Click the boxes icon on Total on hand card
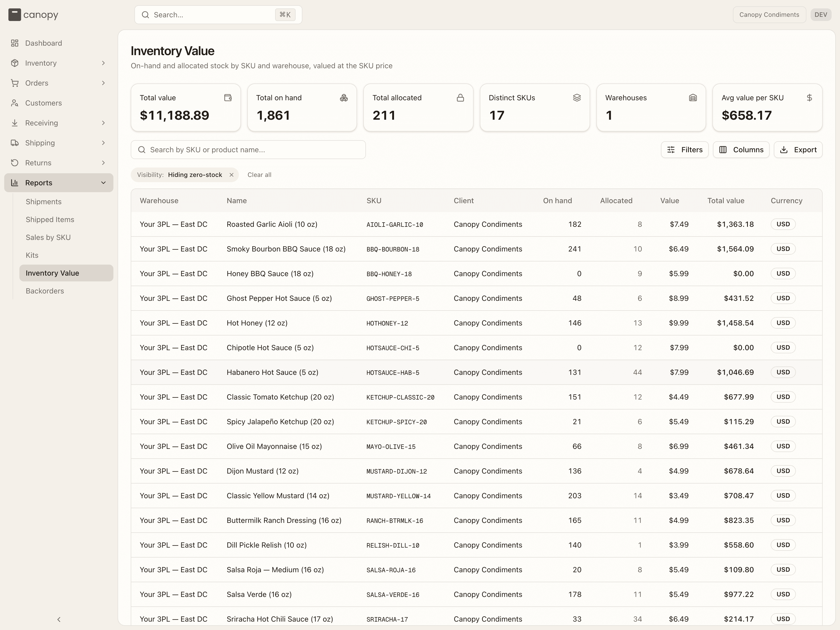Image resolution: width=840 pixels, height=630 pixels. point(344,98)
